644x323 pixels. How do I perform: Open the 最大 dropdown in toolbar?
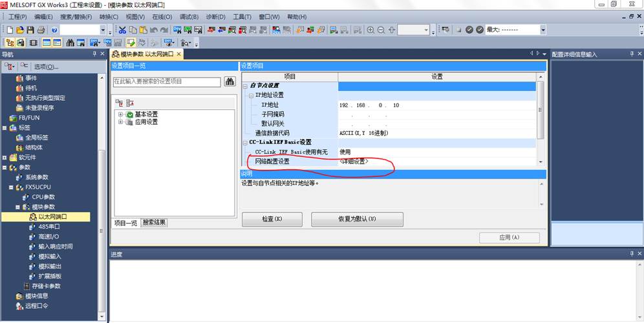[542, 30]
